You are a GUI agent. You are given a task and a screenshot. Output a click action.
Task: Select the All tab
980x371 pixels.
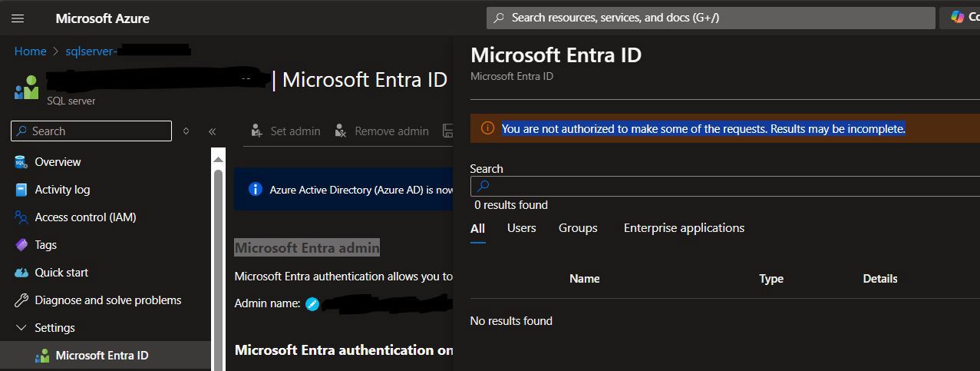pyautogui.click(x=478, y=228)
